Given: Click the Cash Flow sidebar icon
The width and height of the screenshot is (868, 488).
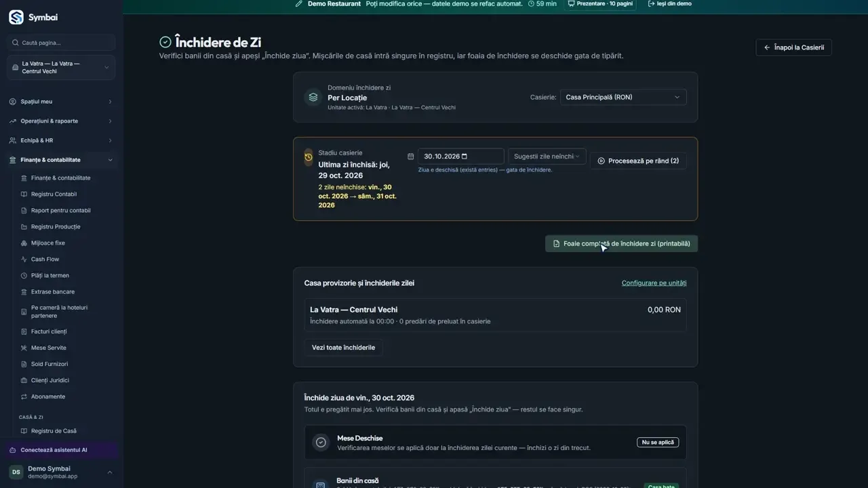Looking at the screenshot, I should coord(24,260).
